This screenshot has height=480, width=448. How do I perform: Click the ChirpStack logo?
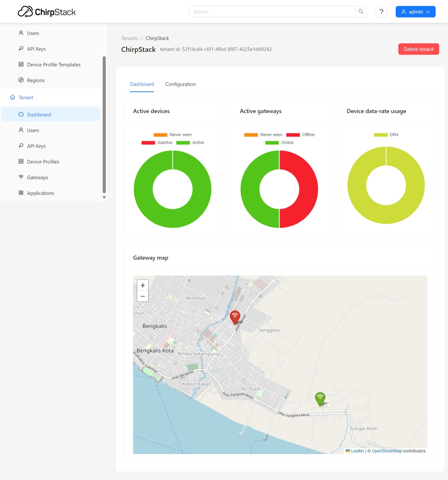click(x=47, y=12)
